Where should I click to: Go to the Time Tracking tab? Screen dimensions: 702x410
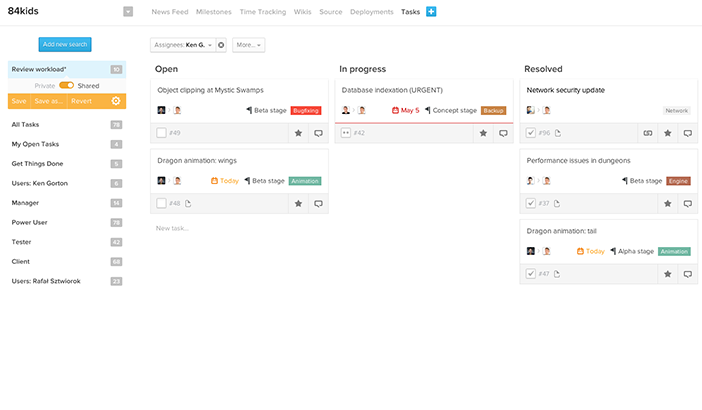(x=263, y=12)
